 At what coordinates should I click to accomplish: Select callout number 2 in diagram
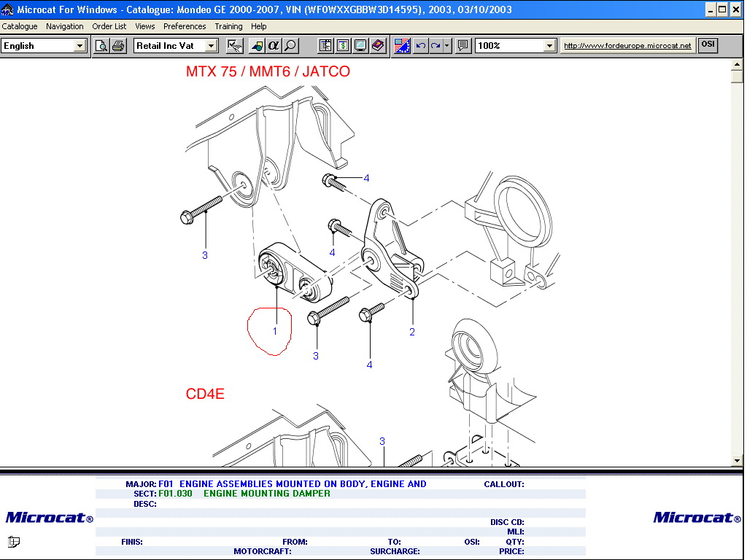412,332
